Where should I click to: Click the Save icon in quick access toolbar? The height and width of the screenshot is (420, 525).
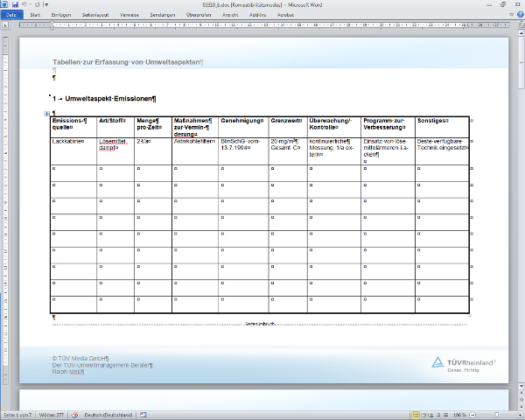coord(15,4)
